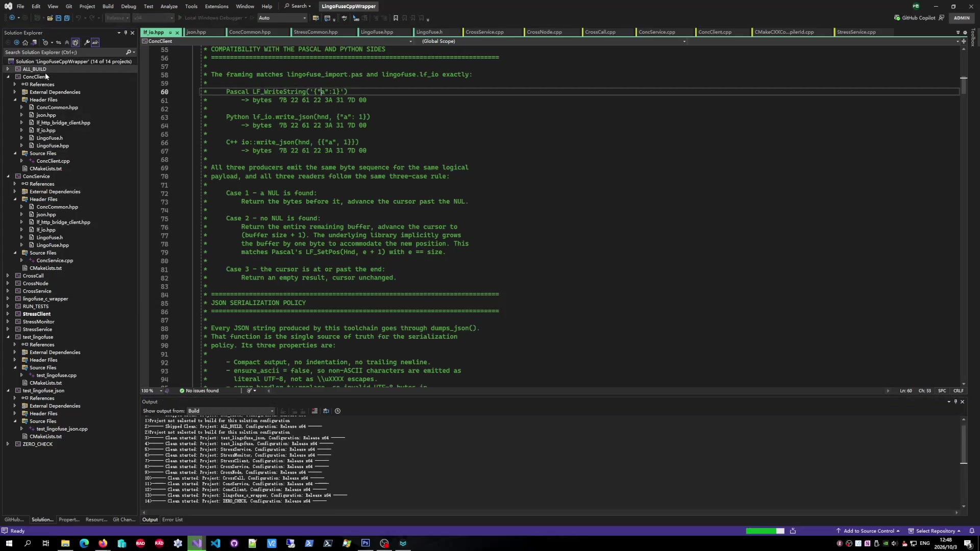Click the code editor vertical scrollbar thumb
Image resolution: width=980 pixels, height=551 pixels.
click(964, 85)
